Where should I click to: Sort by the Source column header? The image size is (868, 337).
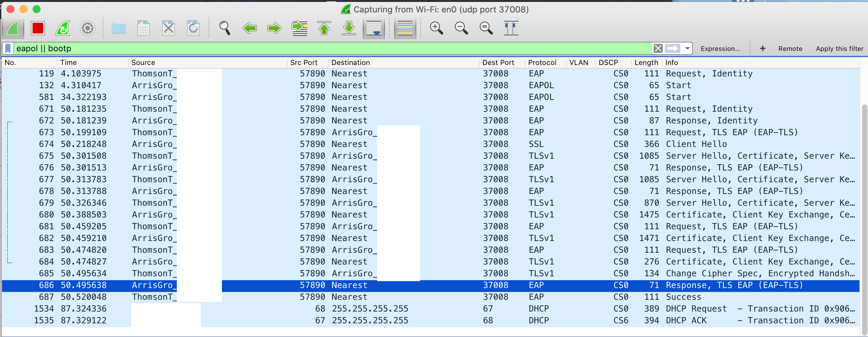click(x=208, y=63)
